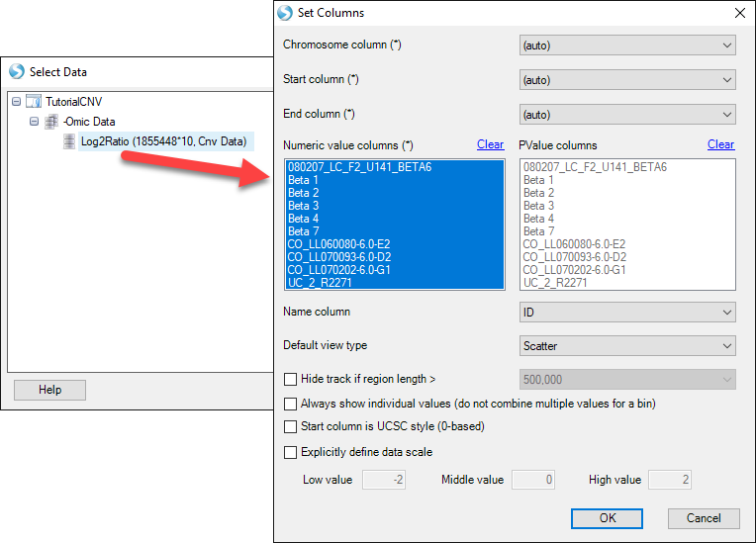Select CO_LL060080-6.0-E2 in PValue columns
756x543 pixels.
coord(627,244)
